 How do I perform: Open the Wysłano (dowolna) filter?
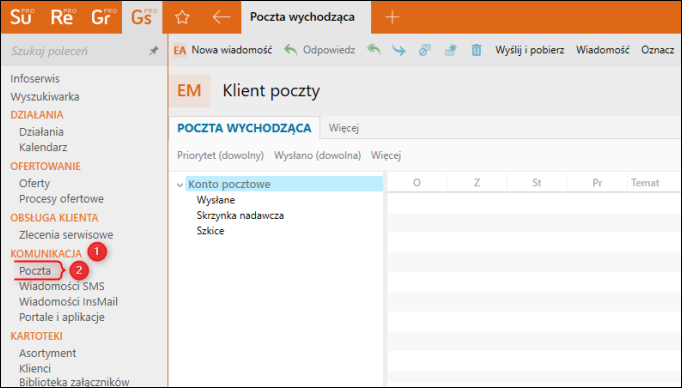point(317,155)
